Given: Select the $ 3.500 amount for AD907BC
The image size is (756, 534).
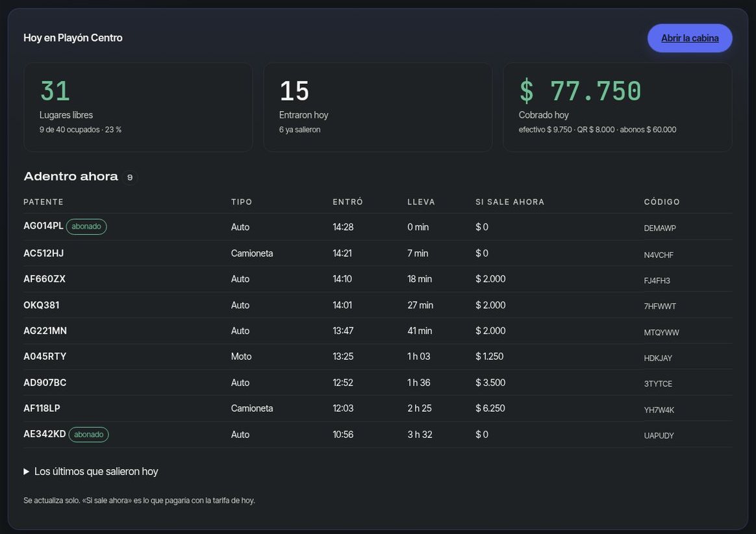Looking at the screenshot, I should (x=490, y=383).
